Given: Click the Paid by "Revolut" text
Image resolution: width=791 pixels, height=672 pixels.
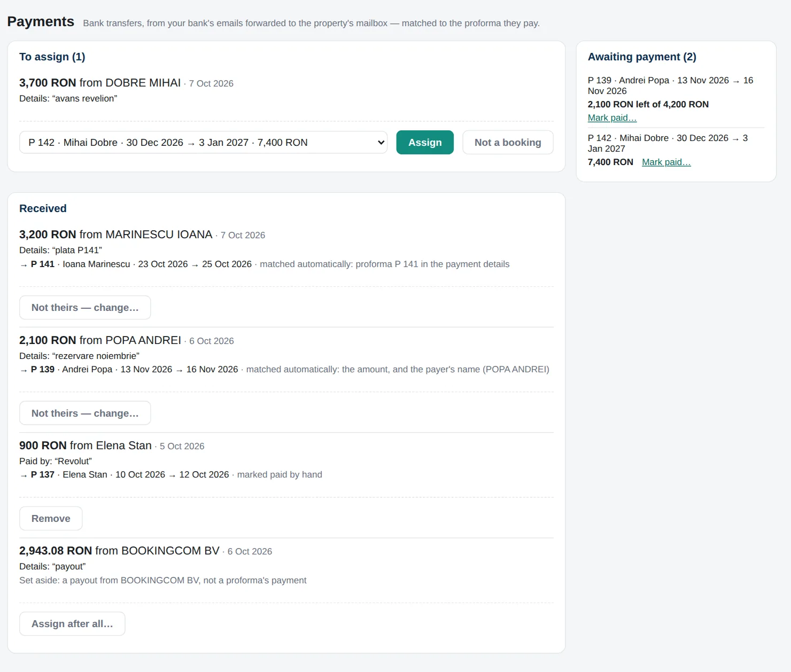Looking at the screenshot, I should click(56, 462).
